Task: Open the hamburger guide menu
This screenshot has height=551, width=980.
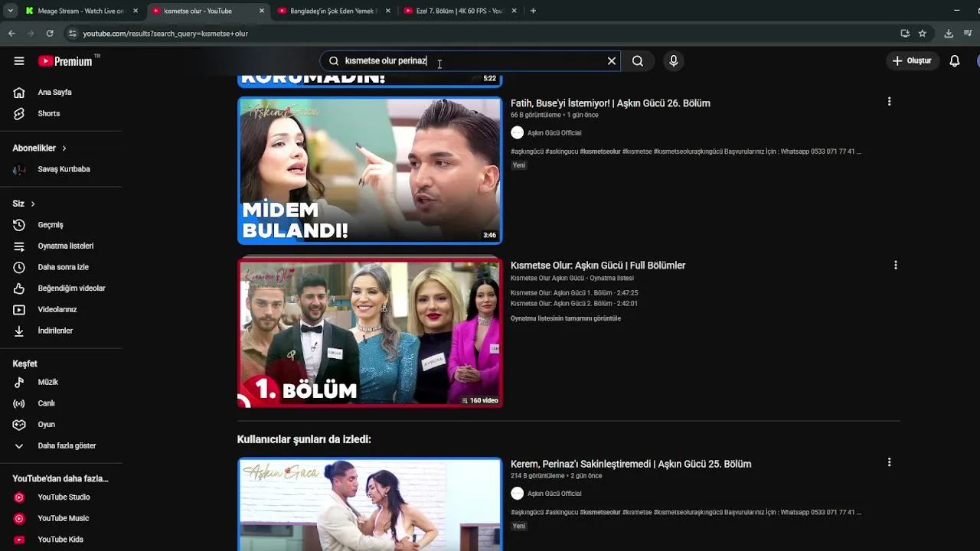Action: click(19, 61)
